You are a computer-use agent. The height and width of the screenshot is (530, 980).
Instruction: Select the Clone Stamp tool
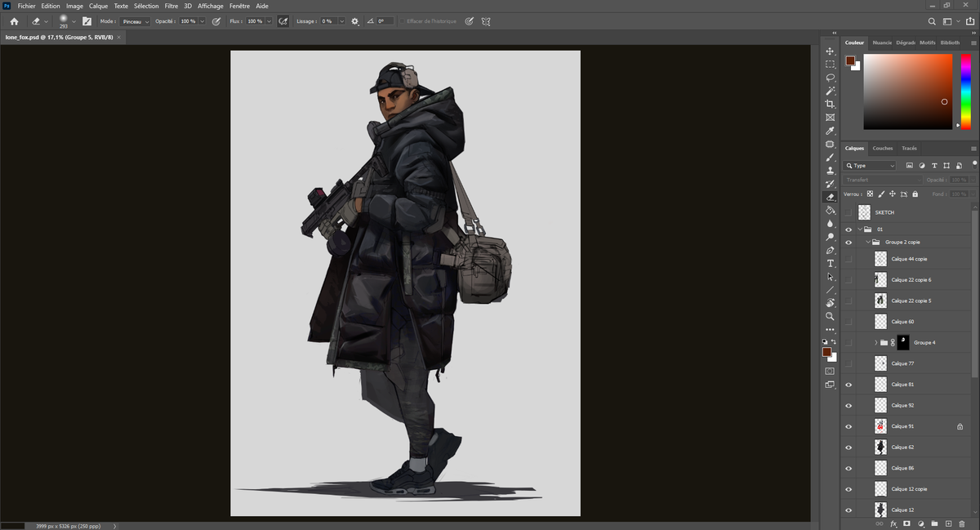pos(831,170)
